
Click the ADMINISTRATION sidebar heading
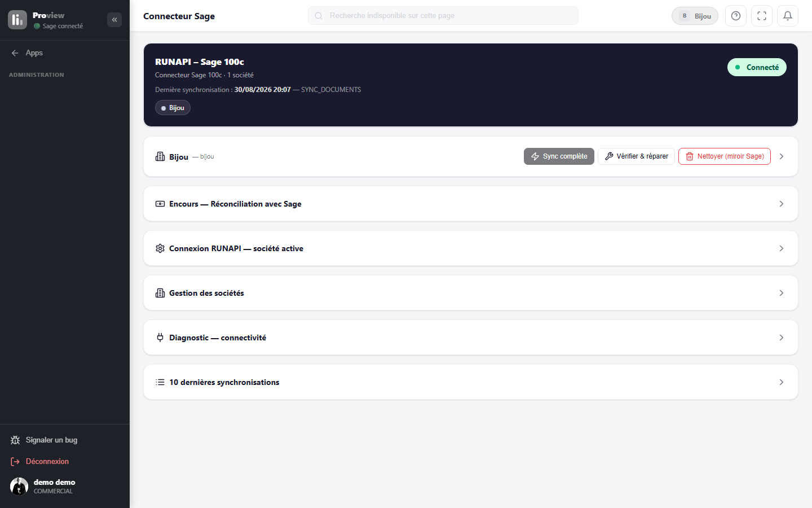[37, 75]
